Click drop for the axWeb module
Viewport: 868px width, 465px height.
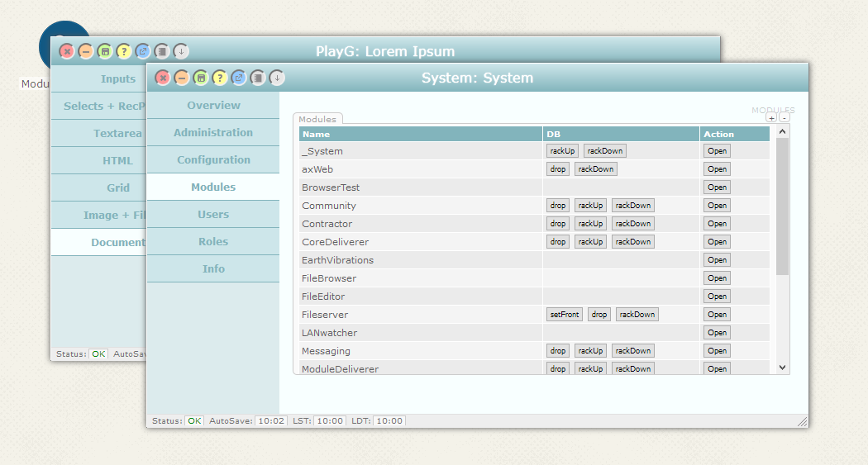tap(558, 169)
